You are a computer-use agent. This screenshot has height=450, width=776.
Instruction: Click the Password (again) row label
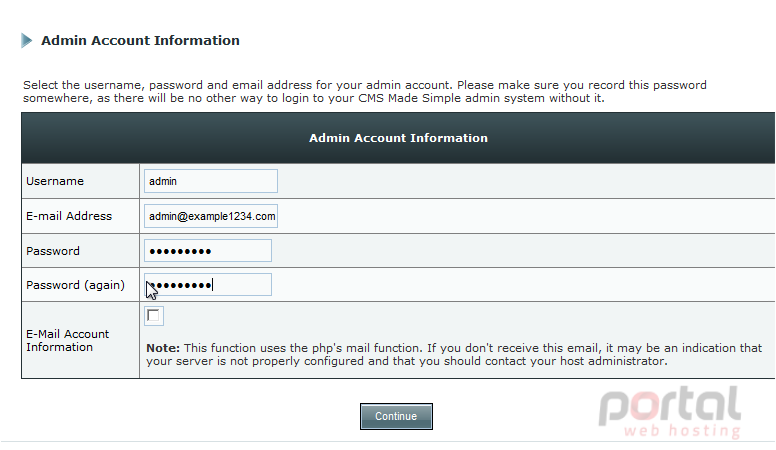point(75,285)
